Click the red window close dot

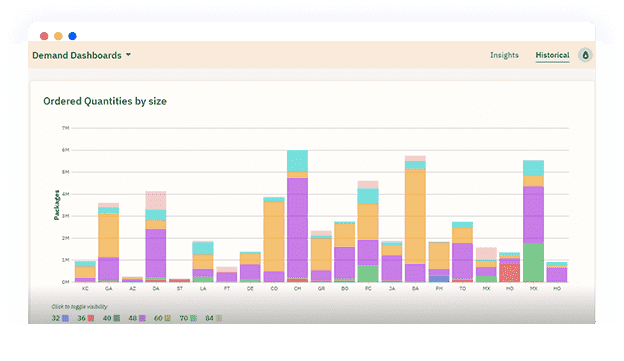(x=44, y=36)
